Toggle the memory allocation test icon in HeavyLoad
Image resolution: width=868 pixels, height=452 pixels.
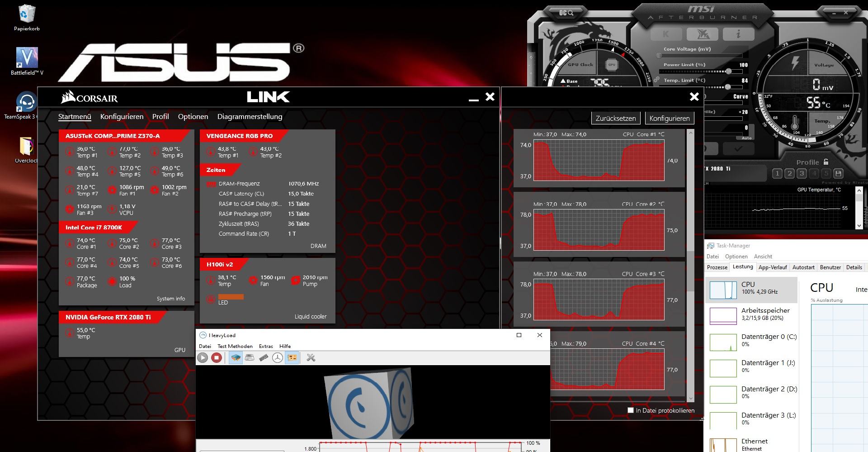click(x=264, y=358)
